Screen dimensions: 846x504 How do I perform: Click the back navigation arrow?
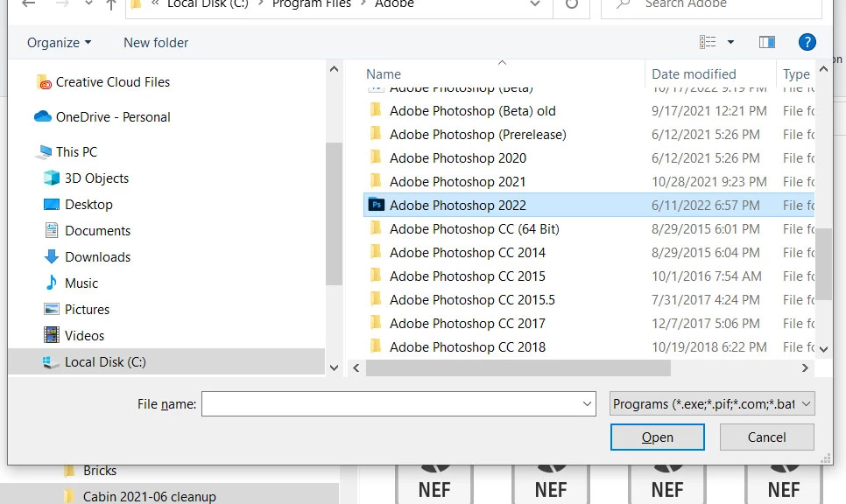coord(29,3)
